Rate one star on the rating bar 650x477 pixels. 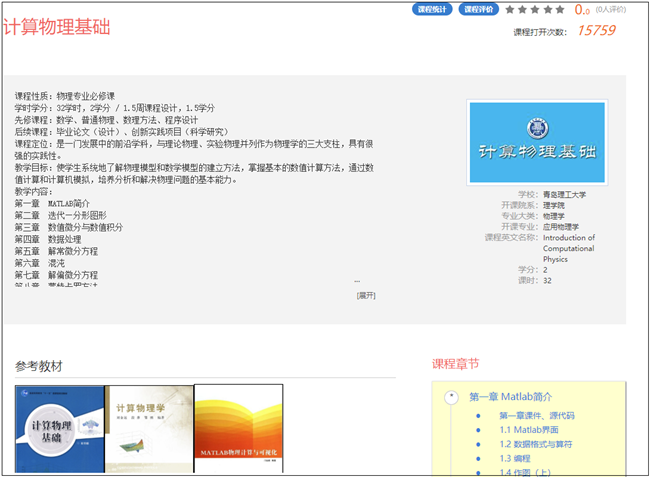(x=510, y=9)
